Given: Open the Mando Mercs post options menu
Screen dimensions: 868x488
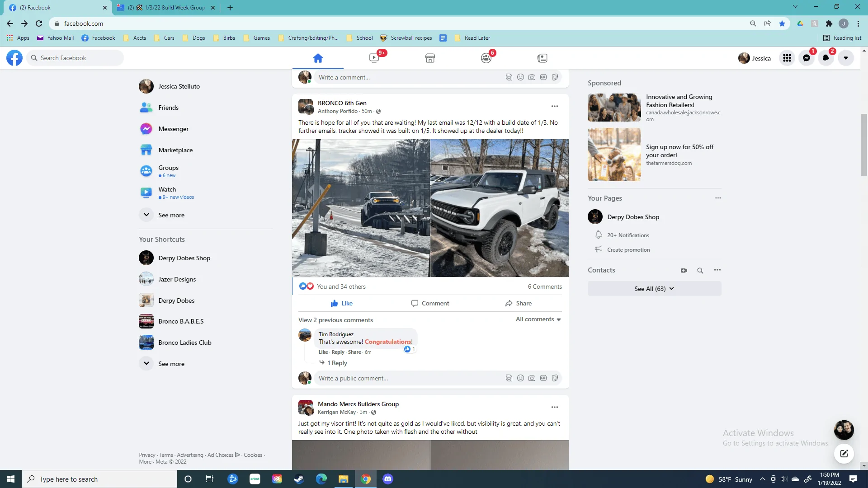Looking at the screenshot, I should (555, 407).
